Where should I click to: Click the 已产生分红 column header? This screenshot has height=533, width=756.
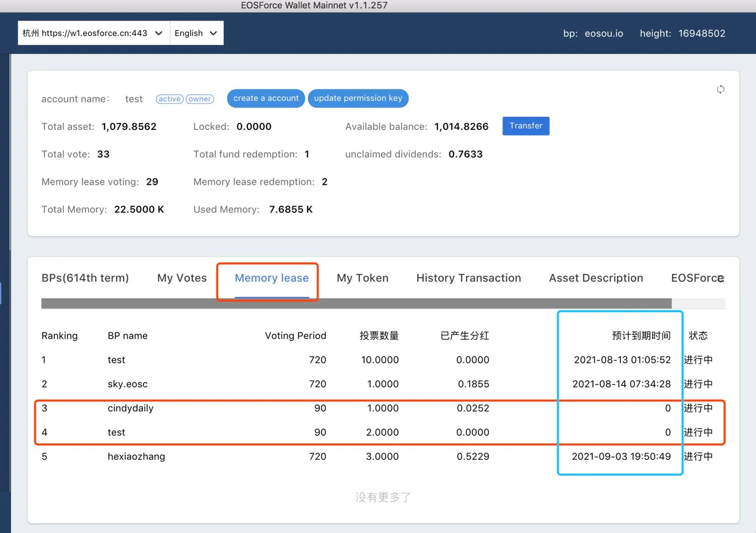click(x=465, y=335)
